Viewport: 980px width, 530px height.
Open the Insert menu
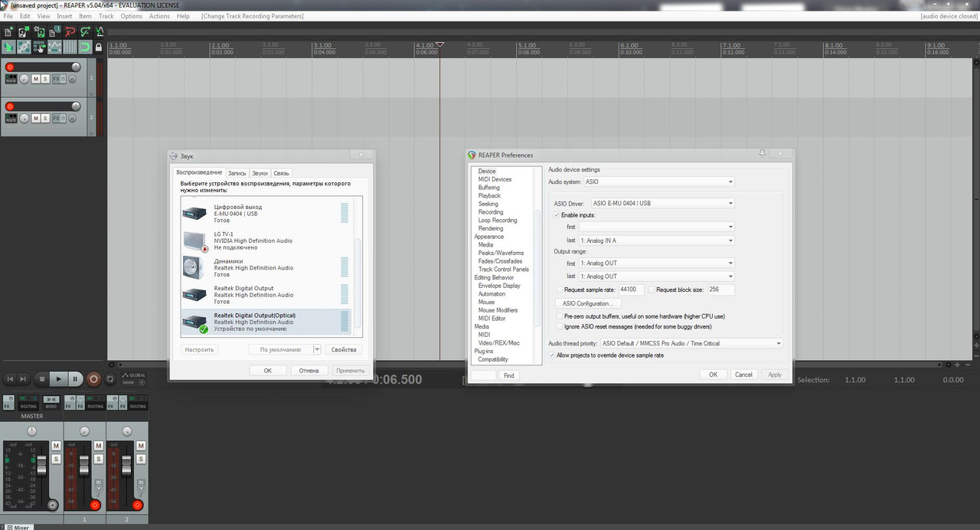point(64,16)
